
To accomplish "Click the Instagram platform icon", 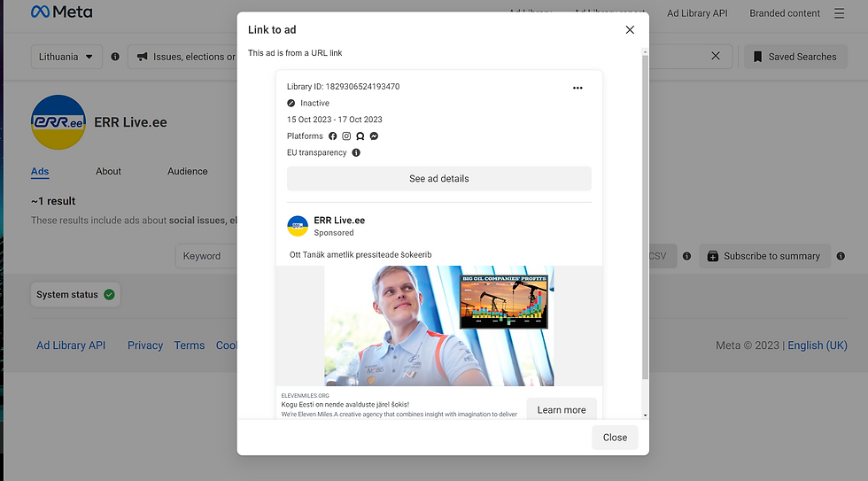I will click(x=346, y=136).
